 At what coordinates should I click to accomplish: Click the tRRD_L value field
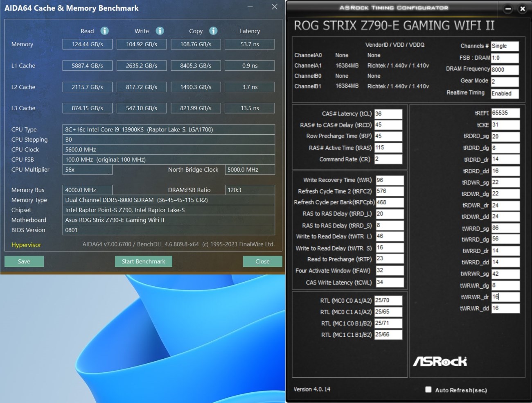(390, 214)
